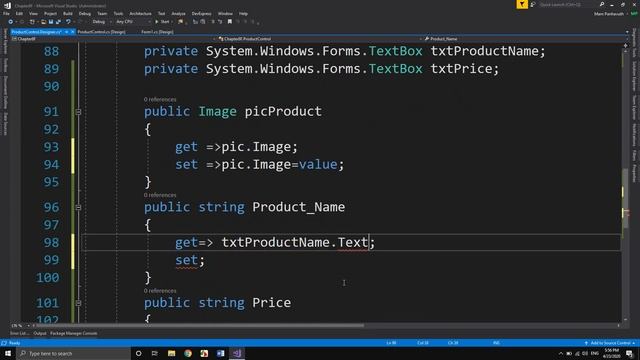The width and height of the screenshot is (640, 360).
Task: Open the Help menu
Action: click(243, 13)
